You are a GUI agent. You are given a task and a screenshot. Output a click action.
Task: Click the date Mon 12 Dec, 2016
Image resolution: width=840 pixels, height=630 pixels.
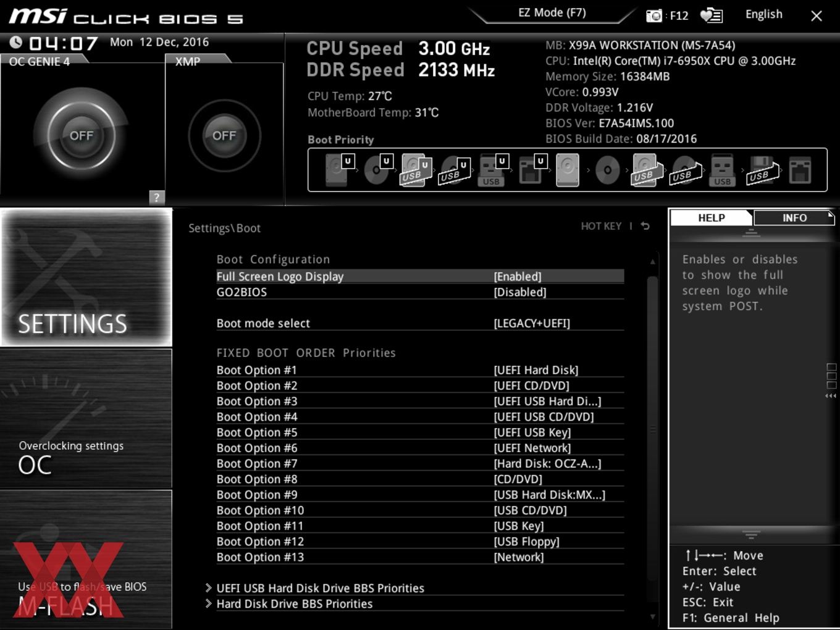tap(159, 42)
